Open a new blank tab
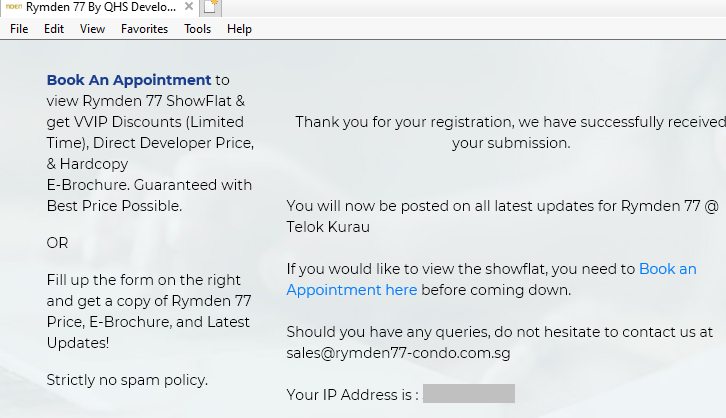726x418 pixels. point(210,7)
